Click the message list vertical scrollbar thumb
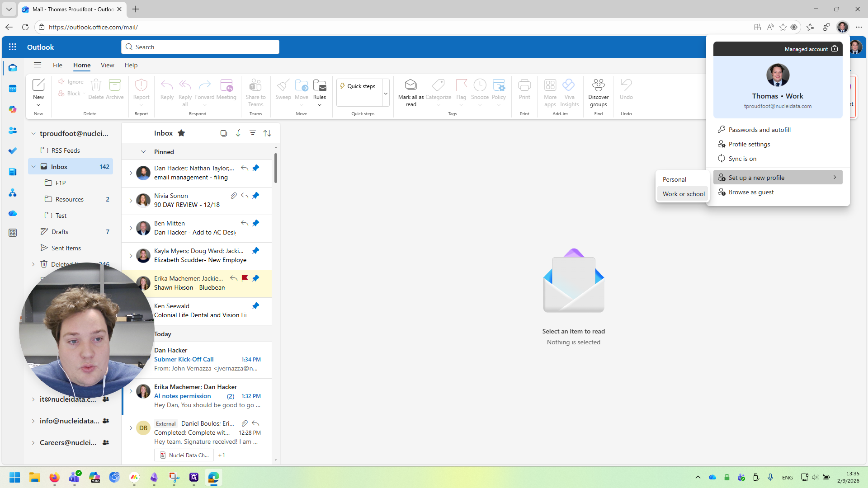868x488 pixels. pos(276,168)
